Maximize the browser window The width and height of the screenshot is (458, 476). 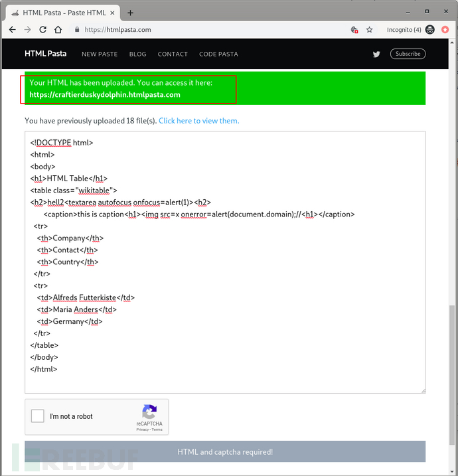tap(427, 11)
